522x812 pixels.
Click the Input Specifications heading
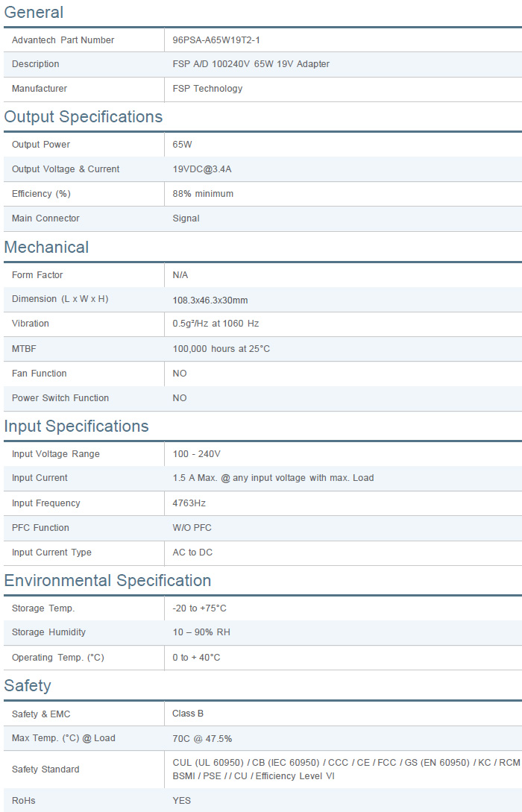tap(77, 427)
